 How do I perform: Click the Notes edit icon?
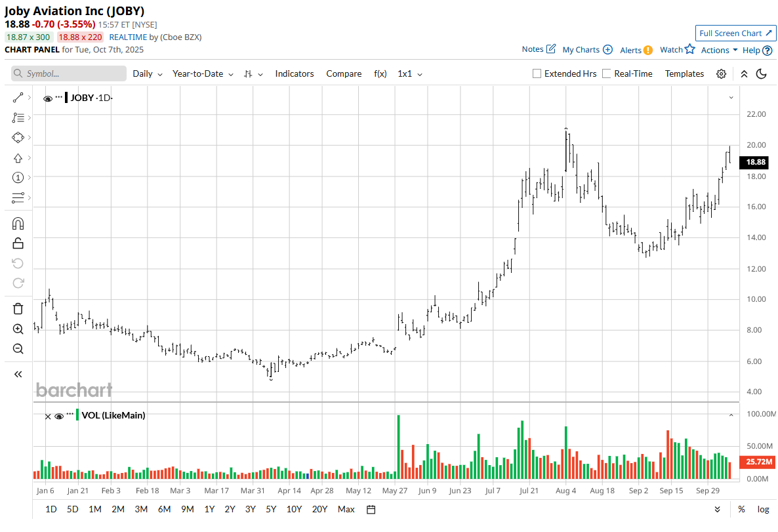pyautogui.click(x=551, y=49)
